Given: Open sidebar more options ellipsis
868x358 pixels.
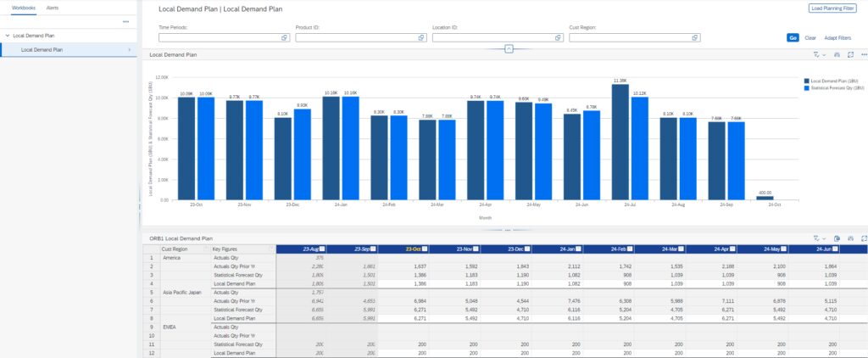Looking at the screenshot, I should (x=126, y=21).
